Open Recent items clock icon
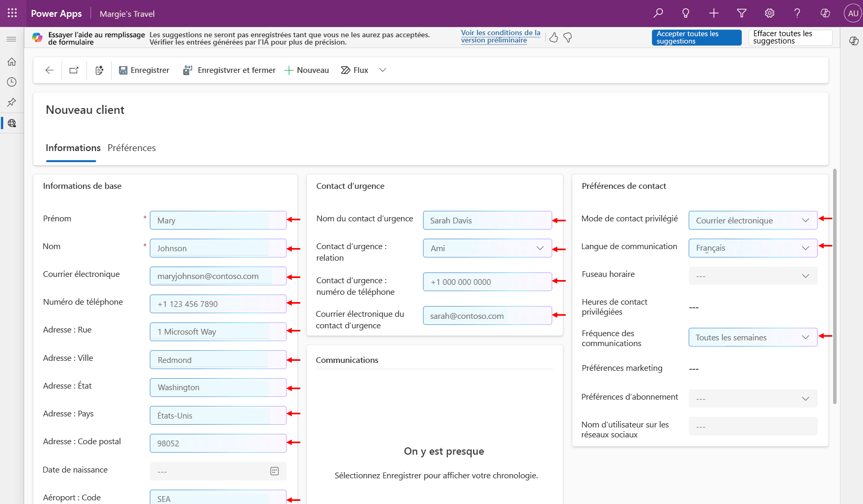Viewport: 863px width, 504px height. pyautogui.click(x=12, y=82)
